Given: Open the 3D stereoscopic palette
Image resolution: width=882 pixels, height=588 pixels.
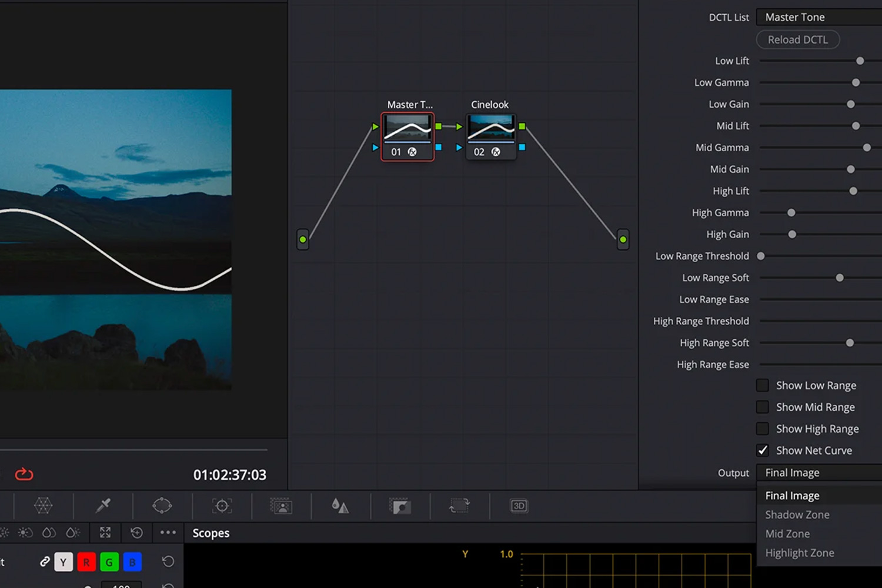Looking at the screenshot, I should click(x=519, y=506).
